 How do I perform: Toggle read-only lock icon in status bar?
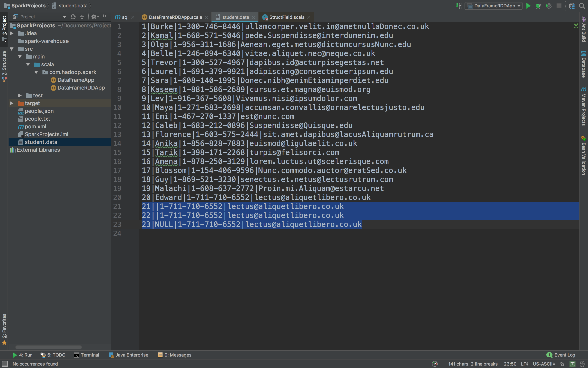click(x=562, y=364)
